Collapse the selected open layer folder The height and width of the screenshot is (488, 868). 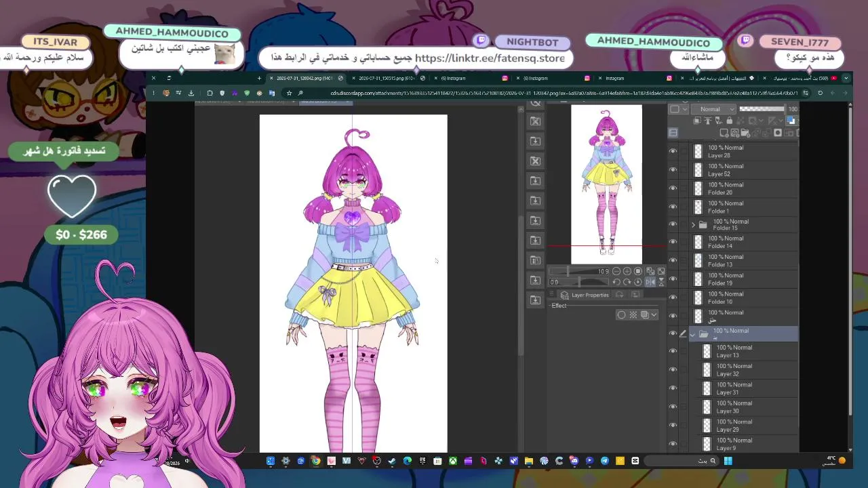pos(692,334)
